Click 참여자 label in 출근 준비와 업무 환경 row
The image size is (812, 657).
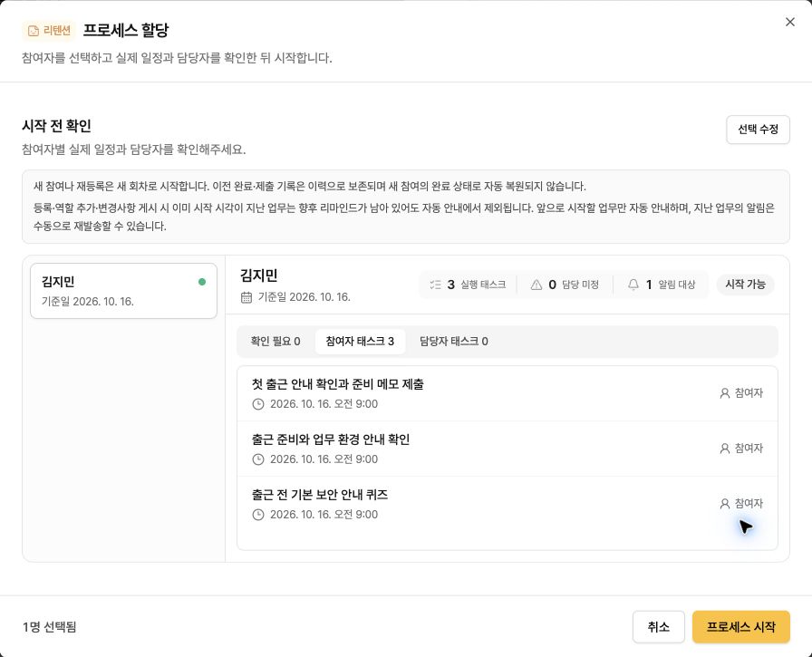[x=749, y=449]
